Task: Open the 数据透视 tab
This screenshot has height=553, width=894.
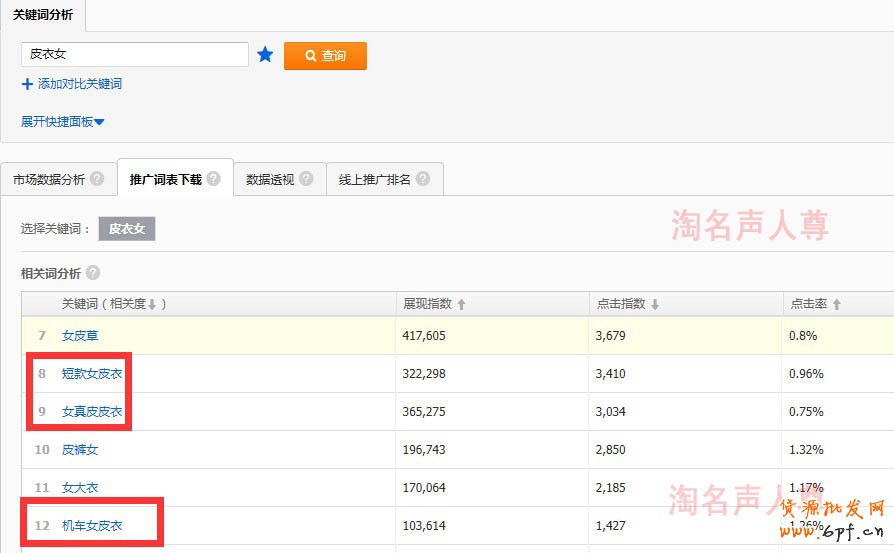Action: tap(270, 180)
